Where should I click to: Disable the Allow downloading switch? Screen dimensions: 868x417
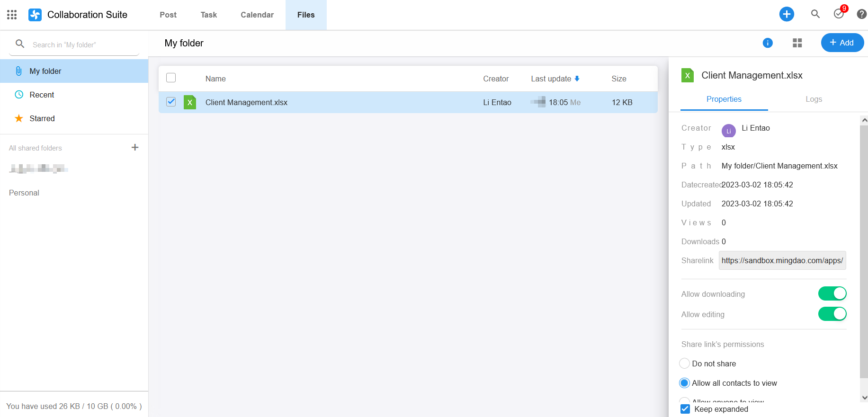click(832, 293)
